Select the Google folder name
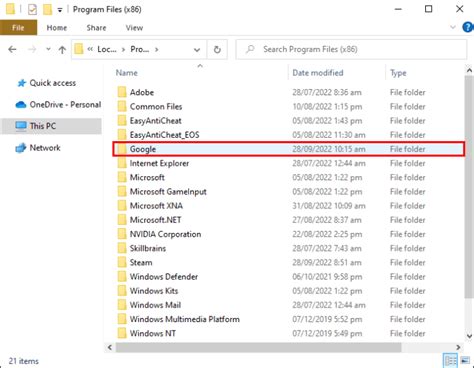 point(143,149)
